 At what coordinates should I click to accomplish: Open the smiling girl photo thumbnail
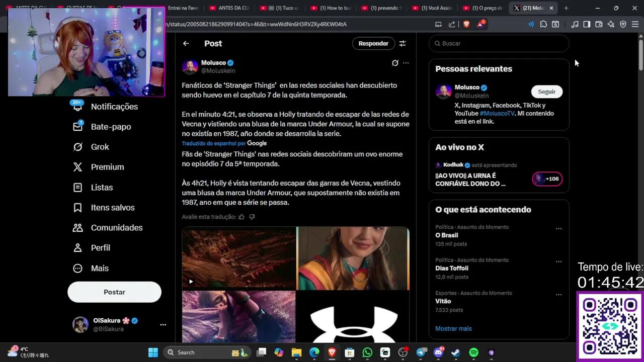pos(353,258)
